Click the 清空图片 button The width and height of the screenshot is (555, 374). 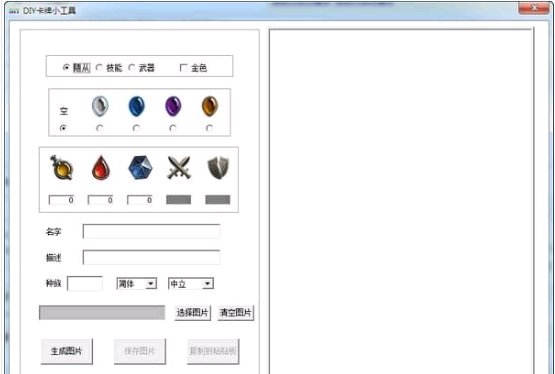click(x=236, y=313)
